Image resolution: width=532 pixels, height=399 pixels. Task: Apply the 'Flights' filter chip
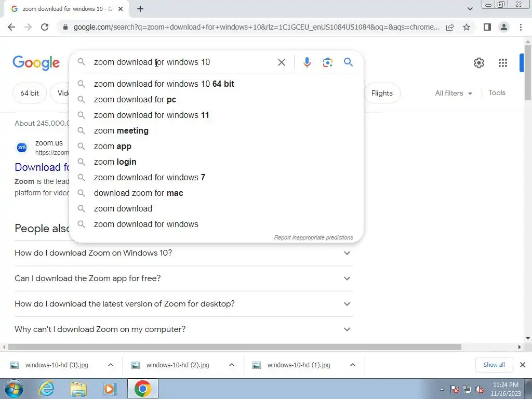[x=382, y=93]
